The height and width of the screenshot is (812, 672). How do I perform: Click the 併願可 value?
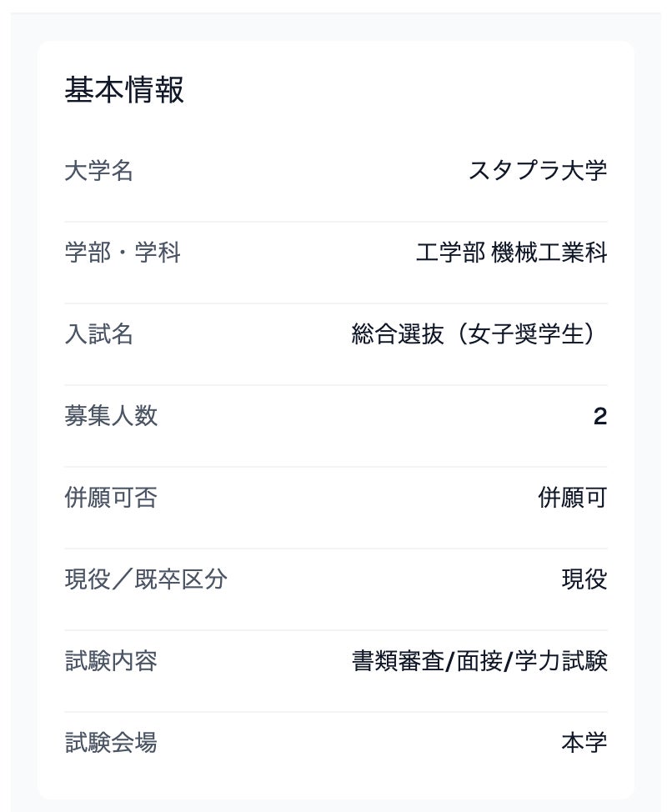coord(573,498)
